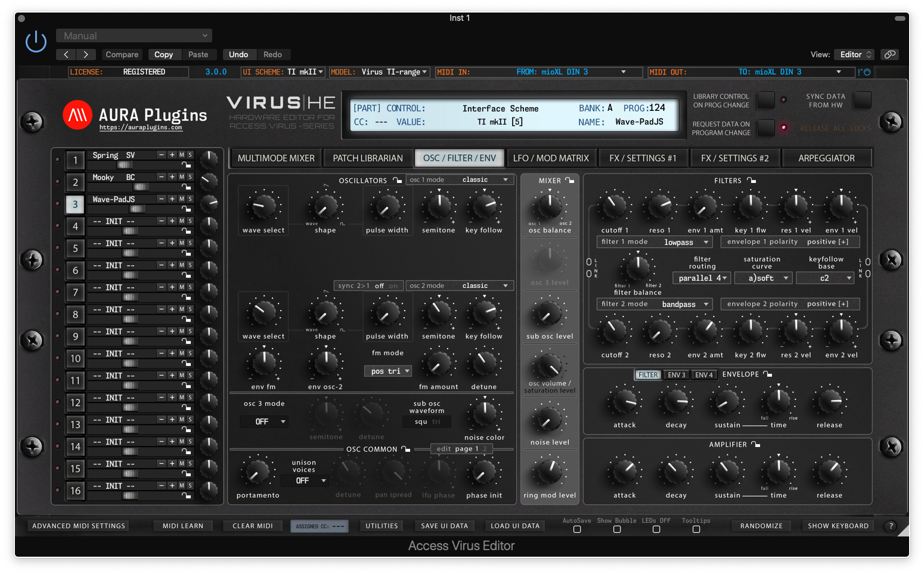
Task: Toggle Sync Data From HW switch
Action: (862, 100)
